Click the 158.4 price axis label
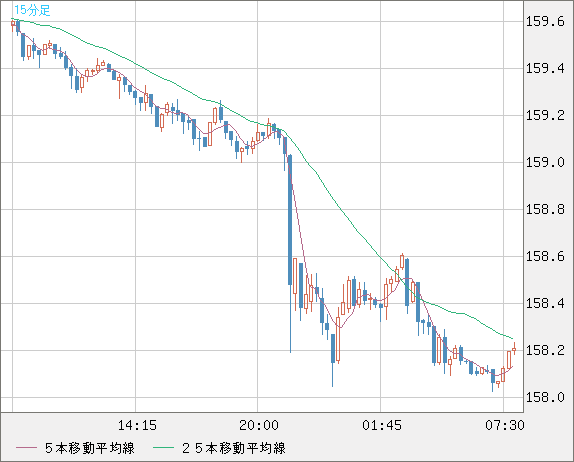This screenshot has height=462, width=574. (545, 303)
